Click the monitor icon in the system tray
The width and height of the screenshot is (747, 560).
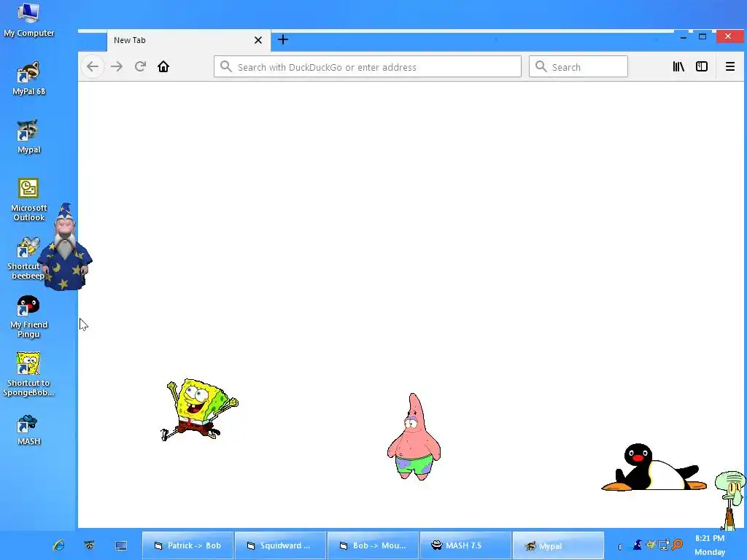[664, 544]
